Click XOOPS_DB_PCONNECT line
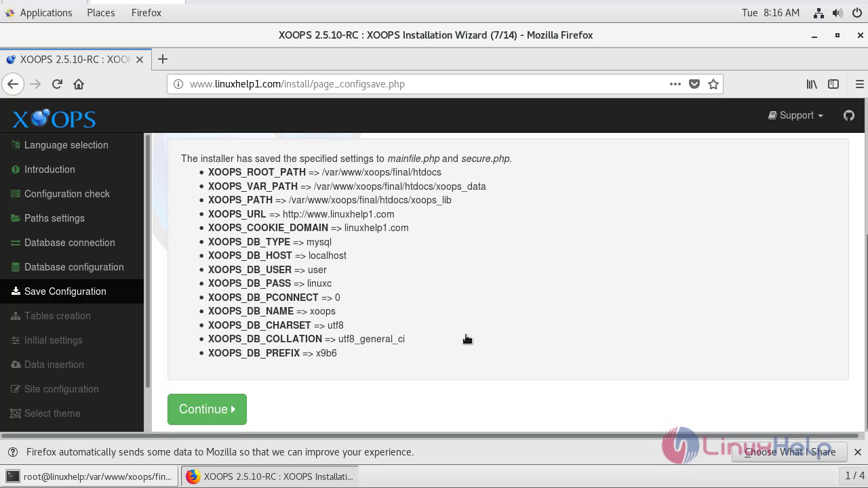Image resolution: width=868 pixels, height=488 pixels. tap(274, 298)
